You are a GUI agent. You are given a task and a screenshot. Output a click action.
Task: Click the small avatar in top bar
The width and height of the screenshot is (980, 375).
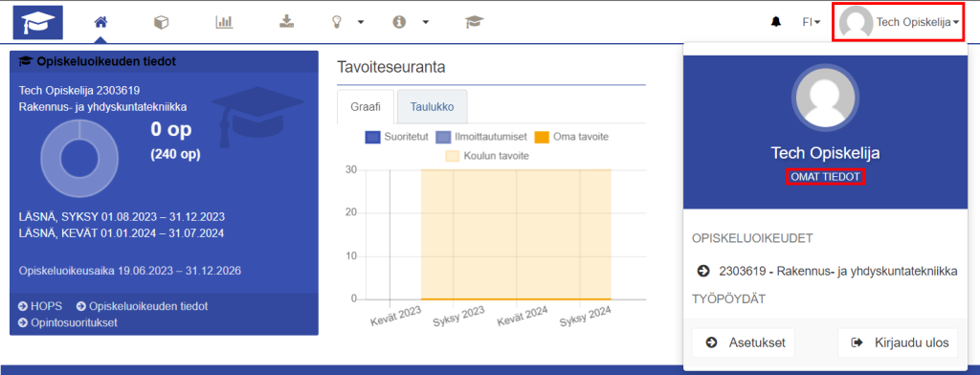(x=857, y=23)
